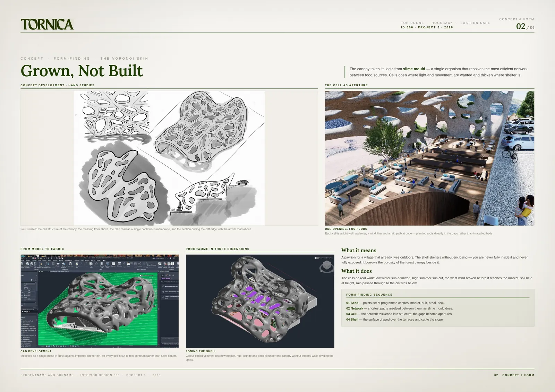This screenshot has height=392, width=555.
Task: Click 'ID 300 · PROJECT 3 · 2026' header line
Action: (x=427, y=27)
